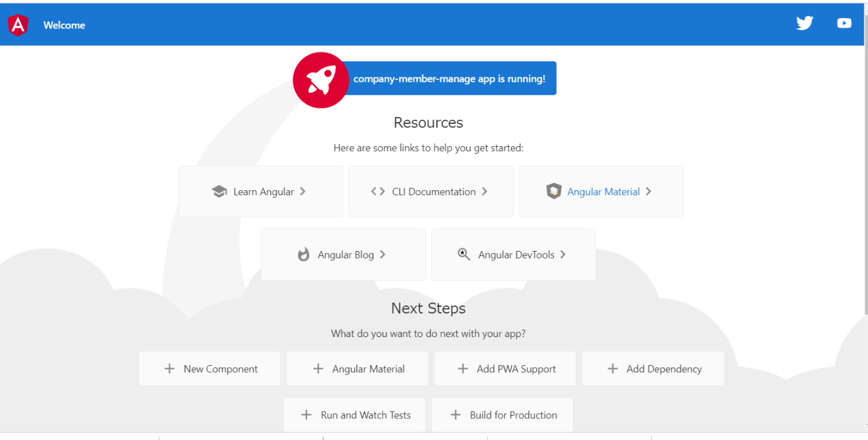Click the plus icon on Add PWA Support

click(x=463, y=369)
